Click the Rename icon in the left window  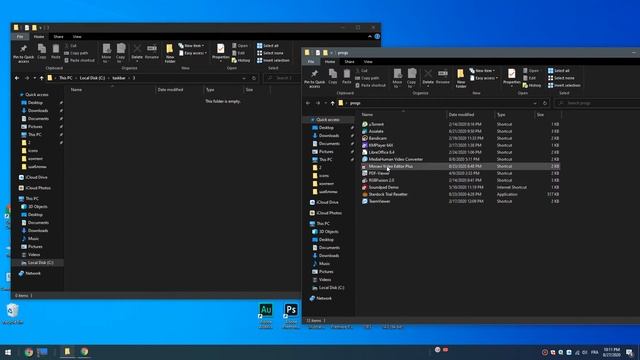(151, 52)
